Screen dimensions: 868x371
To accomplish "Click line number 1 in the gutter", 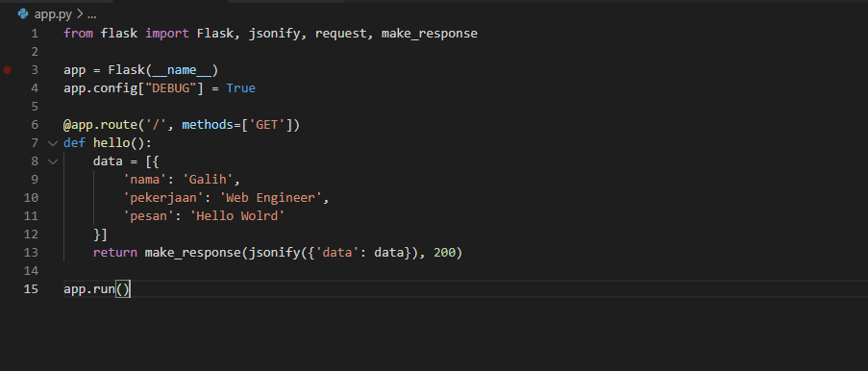I will (x=35, y=34).
